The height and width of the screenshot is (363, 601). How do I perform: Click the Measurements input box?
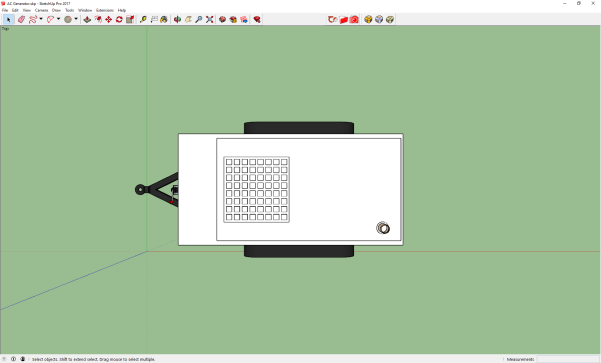coord(568,359)
